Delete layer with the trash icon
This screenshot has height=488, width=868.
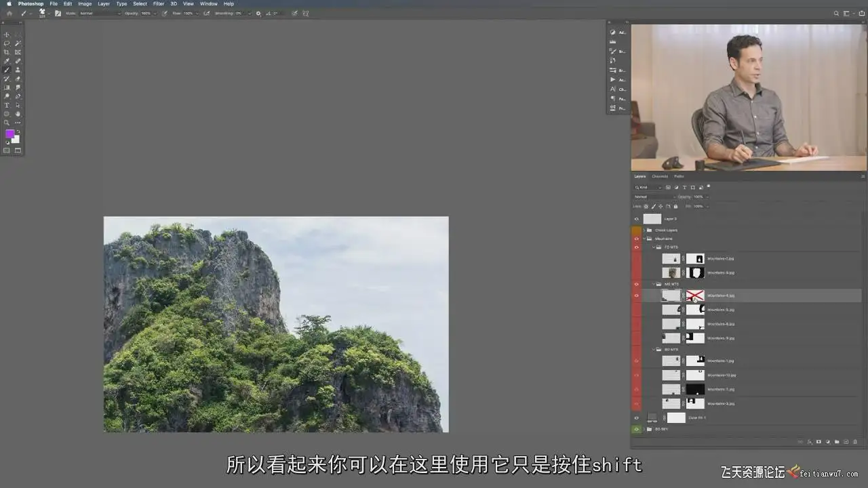855,442
